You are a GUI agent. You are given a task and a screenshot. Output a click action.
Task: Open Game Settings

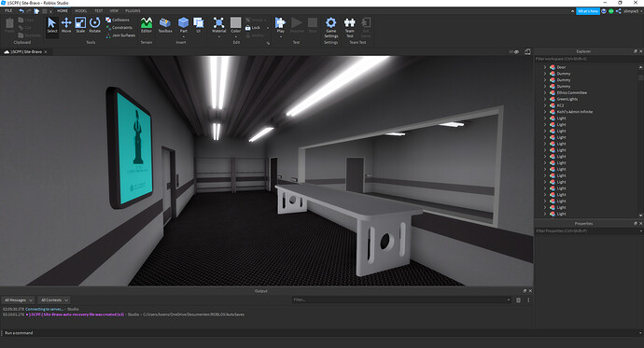click(331, 27)
